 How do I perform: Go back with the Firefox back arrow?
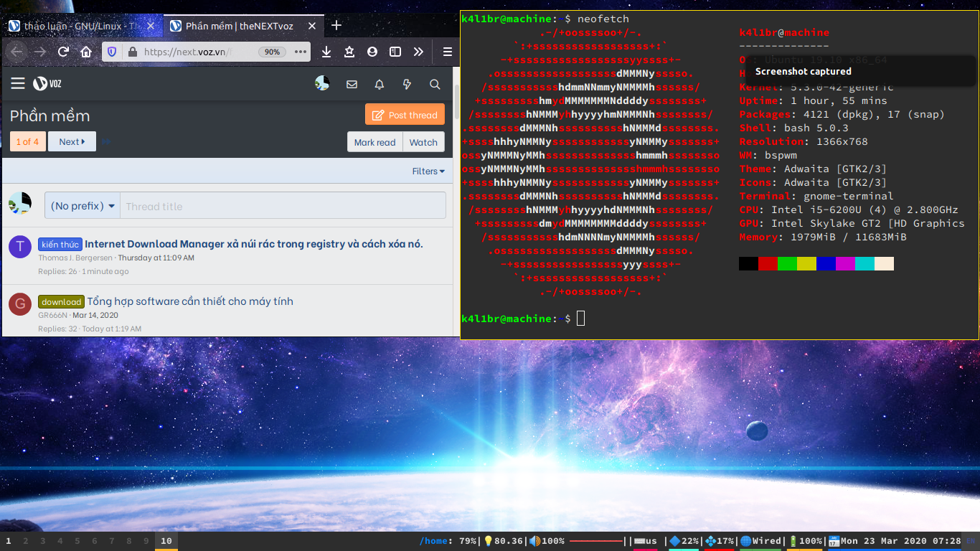point(17,52)
